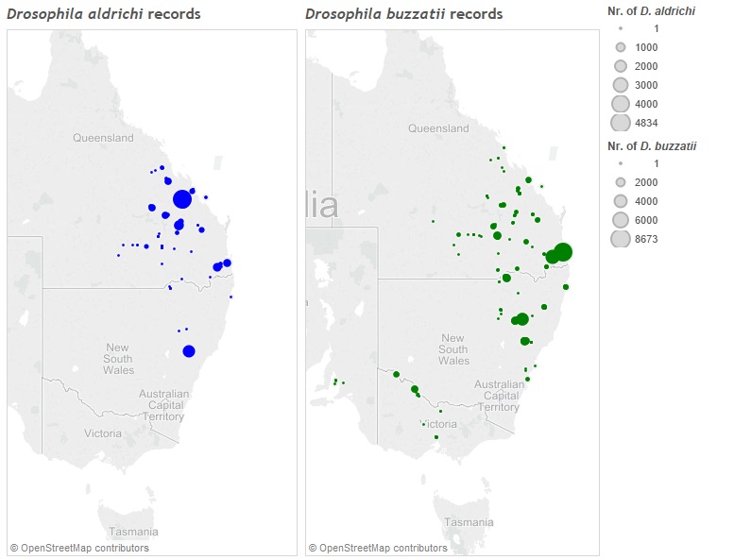Screen dimensions: 734x560
Task: Select the Victoria label on the aldrichi map
Action: point(103,433)
